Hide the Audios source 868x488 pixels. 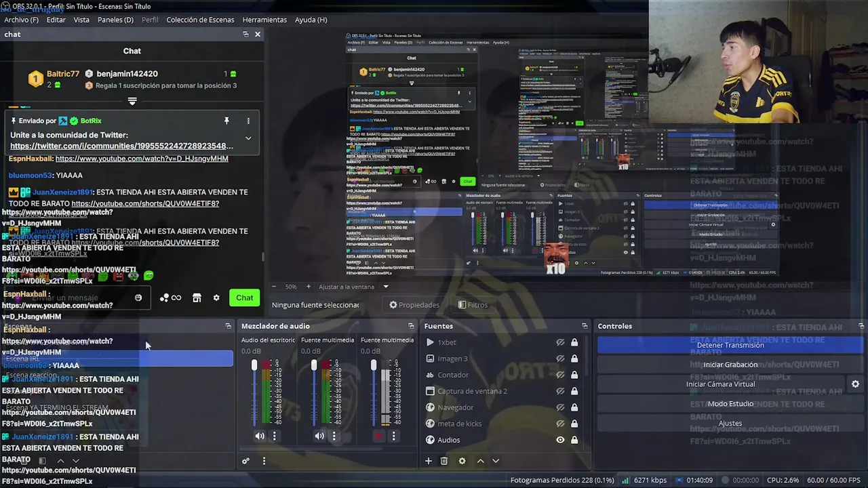[560, 440]
